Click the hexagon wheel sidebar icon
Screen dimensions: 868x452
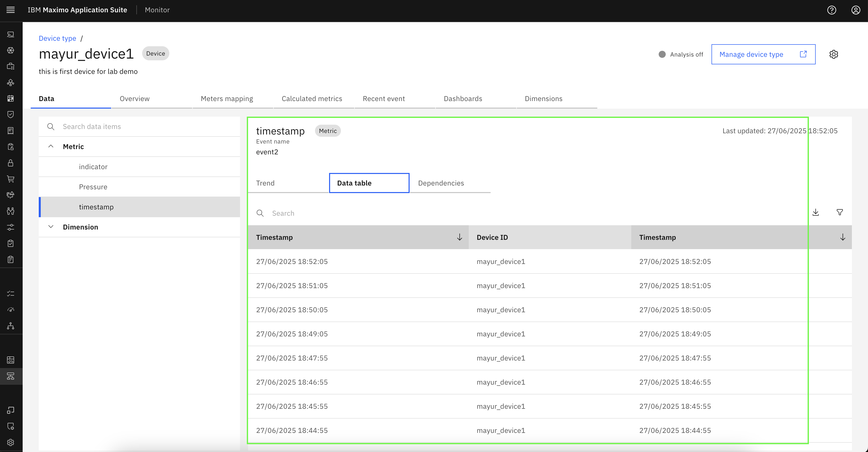(x=11, y=51)
